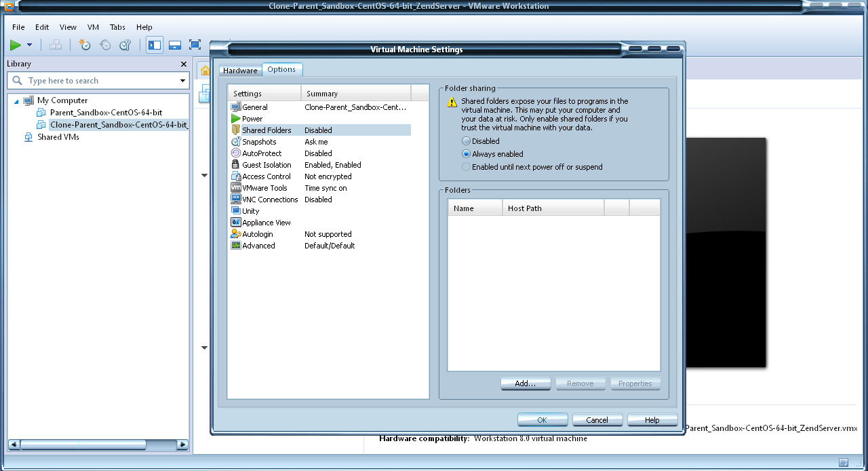Screen dimensions: 868x471
Task: Switch to the Options tab
Action: pos(281,69)
